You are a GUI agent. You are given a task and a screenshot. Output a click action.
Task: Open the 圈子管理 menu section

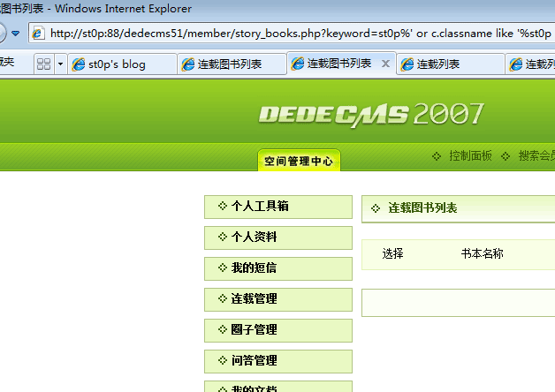pos(278,330)
